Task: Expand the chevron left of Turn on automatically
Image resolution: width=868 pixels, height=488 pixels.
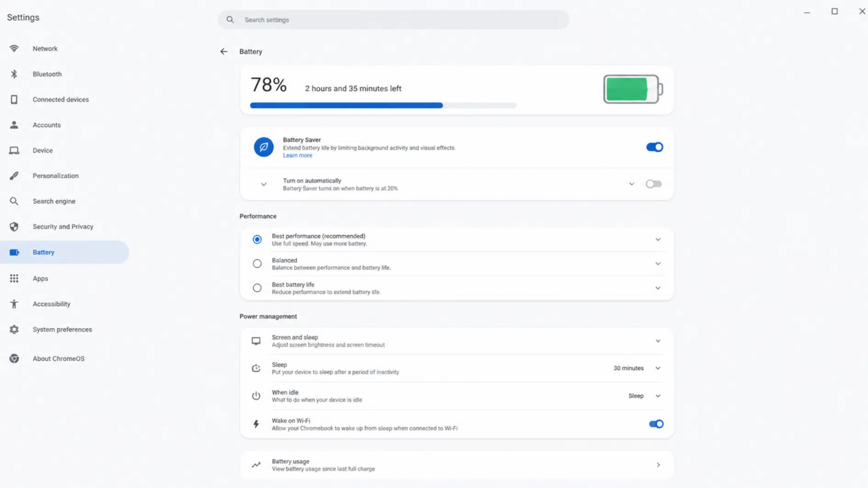Action: coord(264,185)
